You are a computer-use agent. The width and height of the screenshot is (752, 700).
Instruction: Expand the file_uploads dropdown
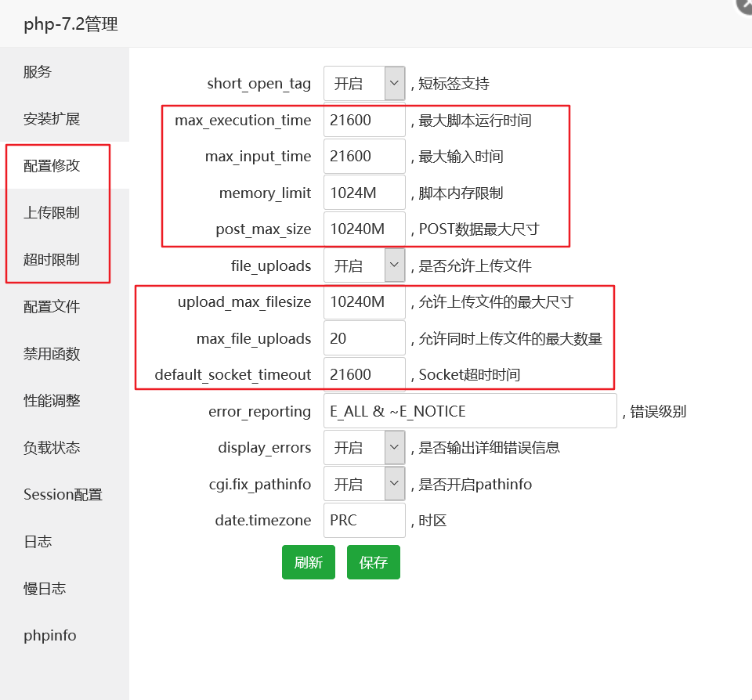pos(364,265)
